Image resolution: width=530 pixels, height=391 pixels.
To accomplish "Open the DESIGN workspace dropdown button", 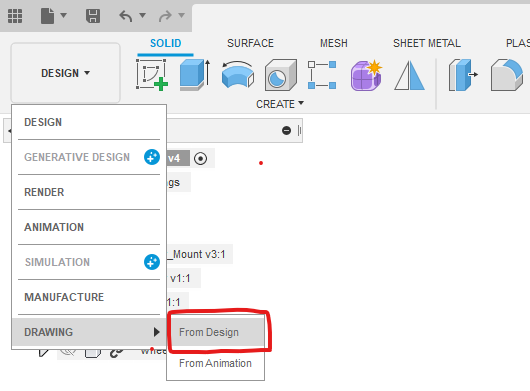I will 66,73.
